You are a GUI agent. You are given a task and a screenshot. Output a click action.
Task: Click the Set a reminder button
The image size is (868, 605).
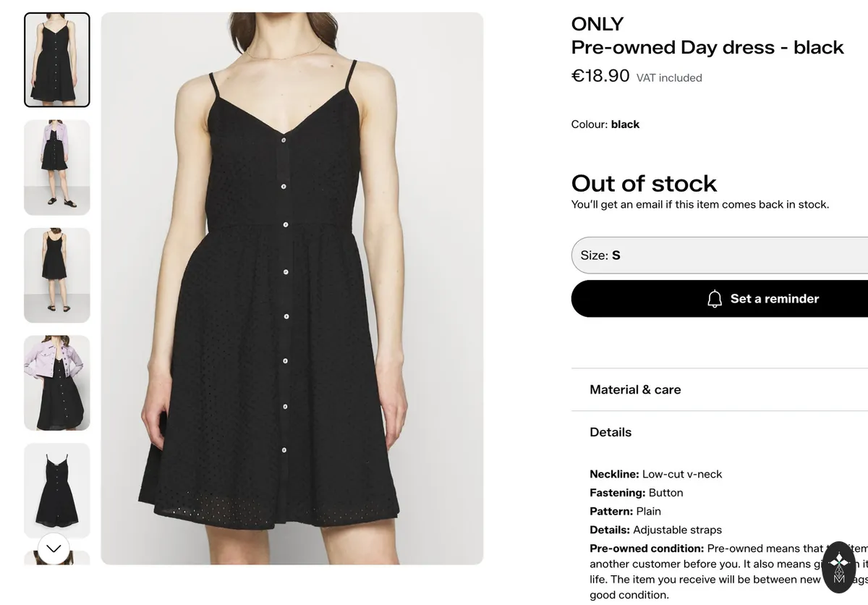point(720,299)
